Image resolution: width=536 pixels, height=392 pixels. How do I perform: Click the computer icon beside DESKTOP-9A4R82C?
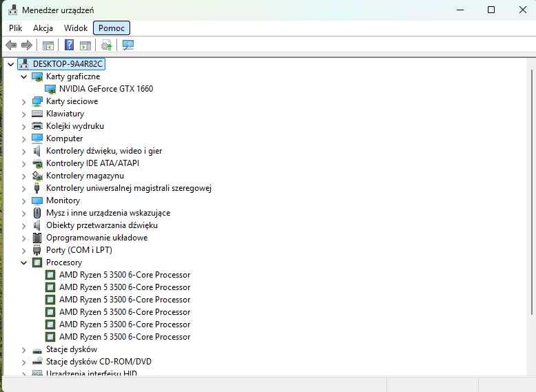(x=24, y=64)
